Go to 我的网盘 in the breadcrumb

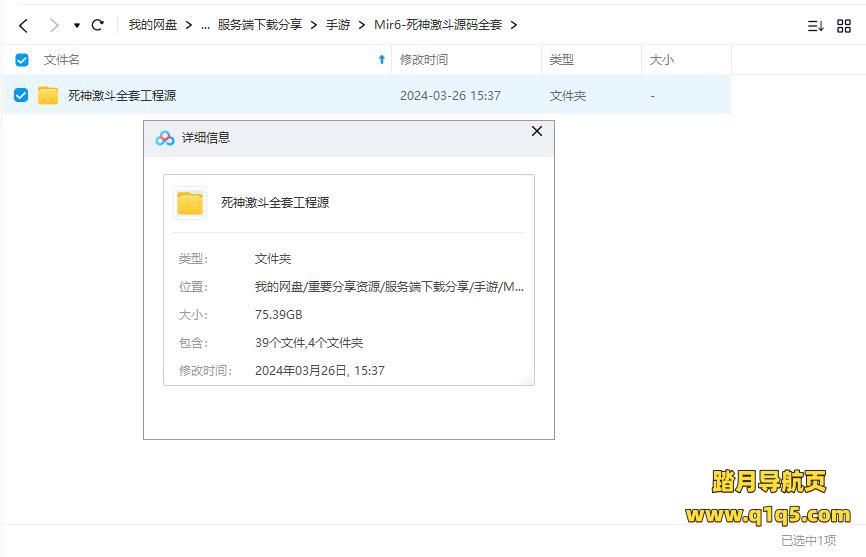[152, 25]
